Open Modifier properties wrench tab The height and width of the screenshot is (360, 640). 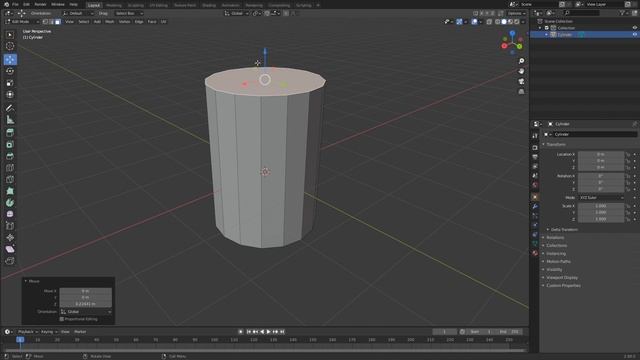point(535,207)
